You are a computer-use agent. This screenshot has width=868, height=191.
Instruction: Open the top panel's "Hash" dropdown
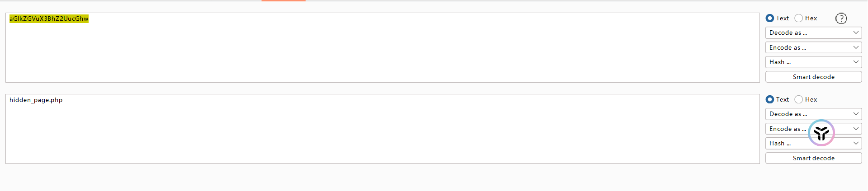(813, 62)
